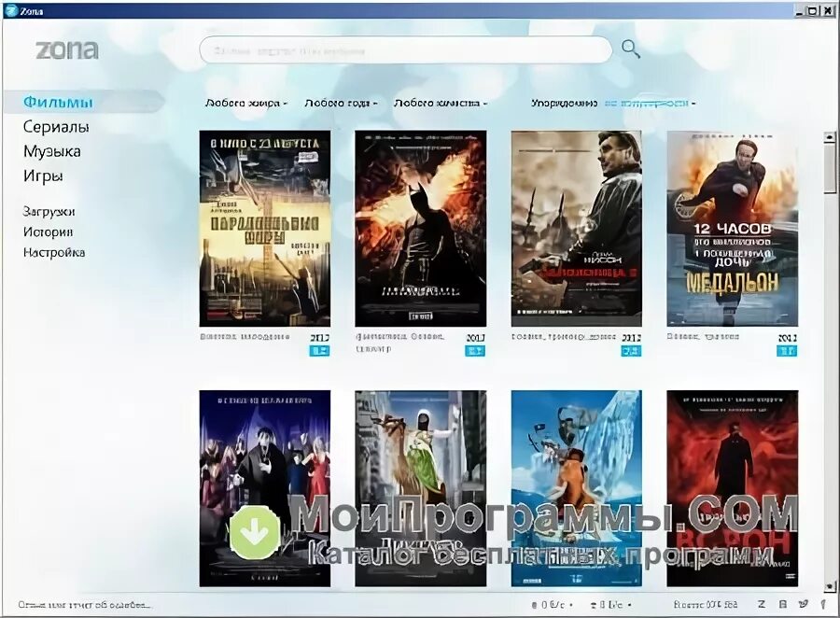Open the Zona Z link in the status bar
This screenshot has width=840, height=618.
(x=762, y=604)
